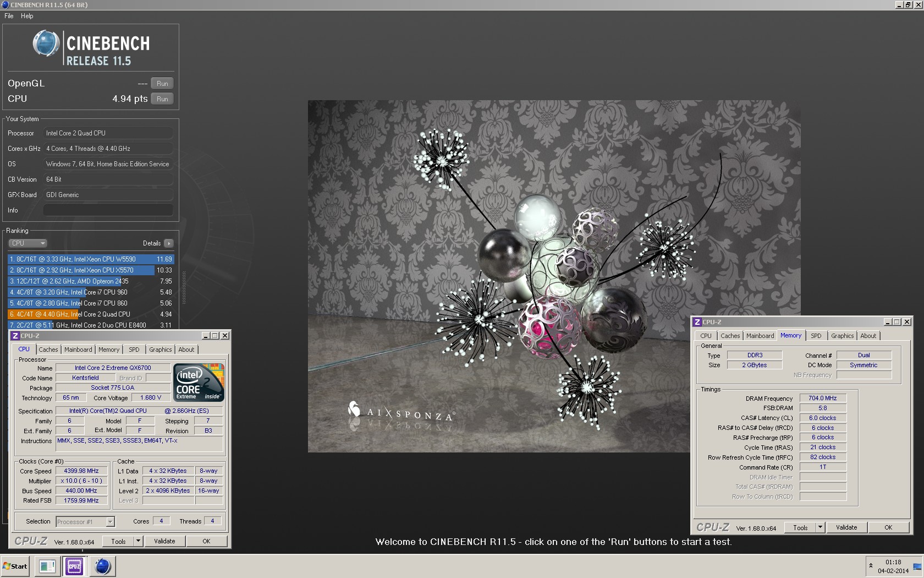
Task: Open the Help menu in Cinebench
Action: coord(27,16)
